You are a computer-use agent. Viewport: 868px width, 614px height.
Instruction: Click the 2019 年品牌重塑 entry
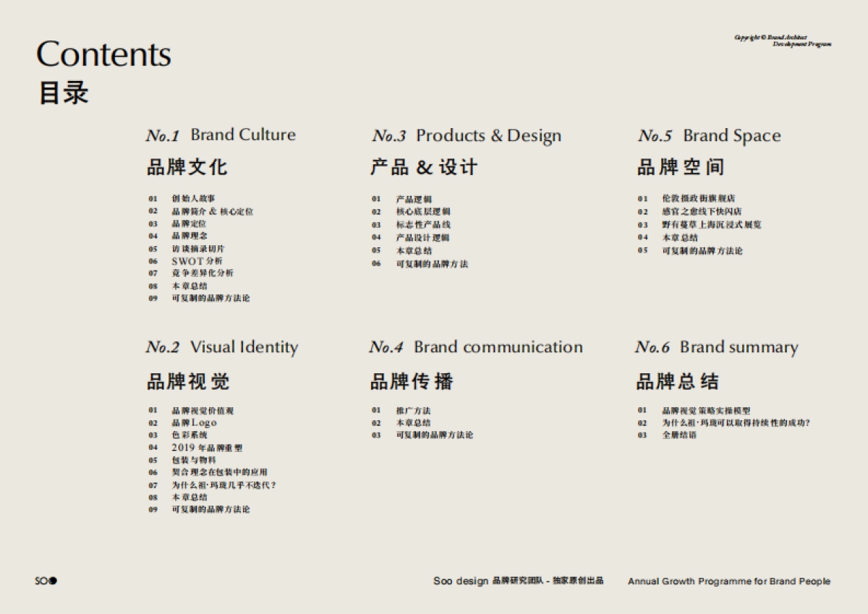(x=202, y=448)
